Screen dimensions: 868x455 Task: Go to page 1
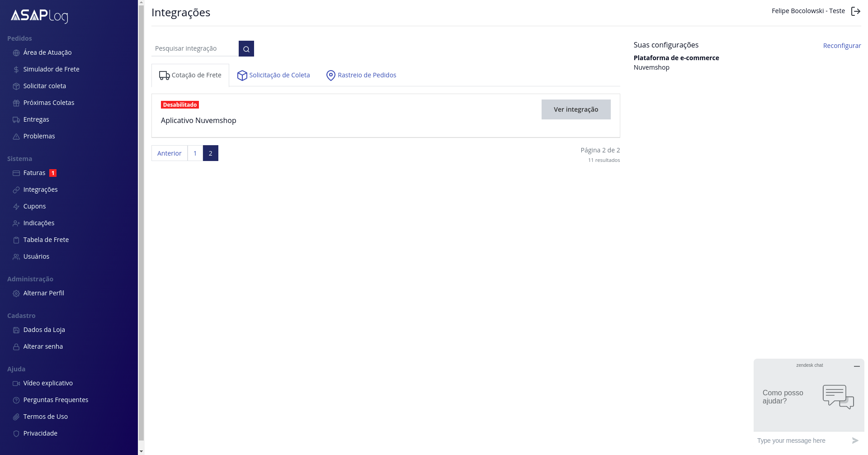click(x=195, y=153)
